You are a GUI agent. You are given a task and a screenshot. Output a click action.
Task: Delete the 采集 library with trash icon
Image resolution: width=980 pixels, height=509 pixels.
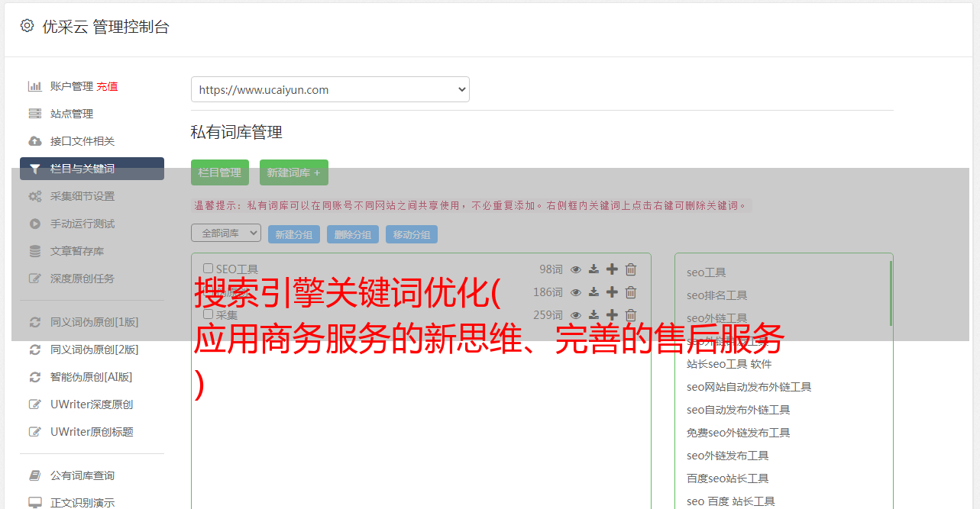pos(631,315)
